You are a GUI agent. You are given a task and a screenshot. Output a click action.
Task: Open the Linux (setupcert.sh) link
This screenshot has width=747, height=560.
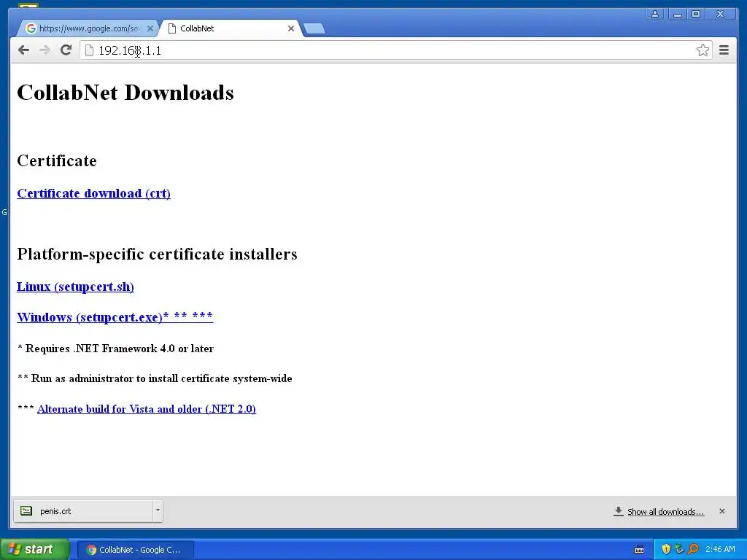[x=75, y=287]
